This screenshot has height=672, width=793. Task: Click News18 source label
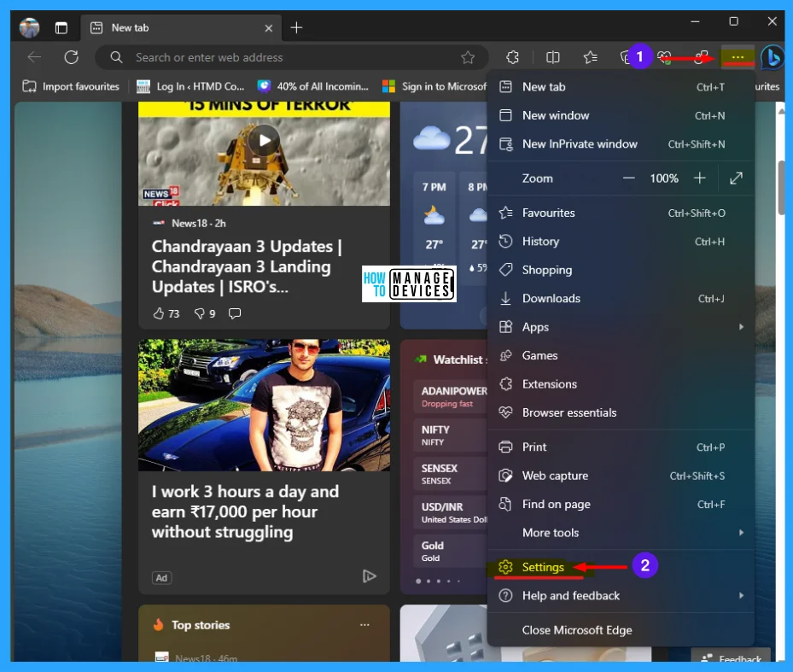tap(190, 223)
